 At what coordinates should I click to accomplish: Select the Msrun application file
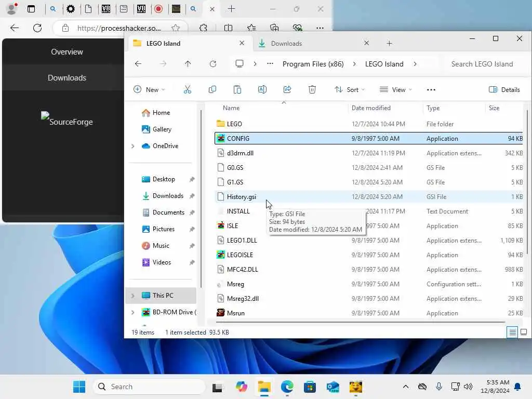pyautogui.click(x=368, y=313)
